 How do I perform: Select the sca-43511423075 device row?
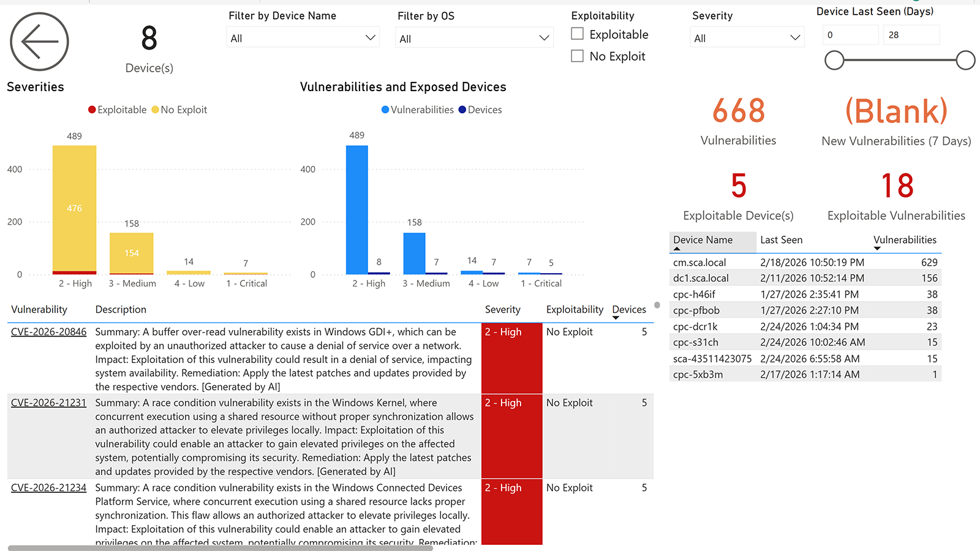[805, 359]
